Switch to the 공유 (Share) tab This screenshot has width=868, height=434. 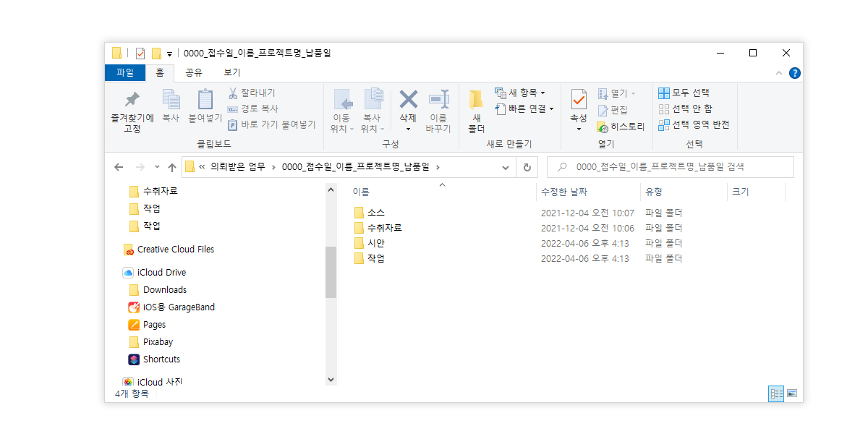(193, 72)
